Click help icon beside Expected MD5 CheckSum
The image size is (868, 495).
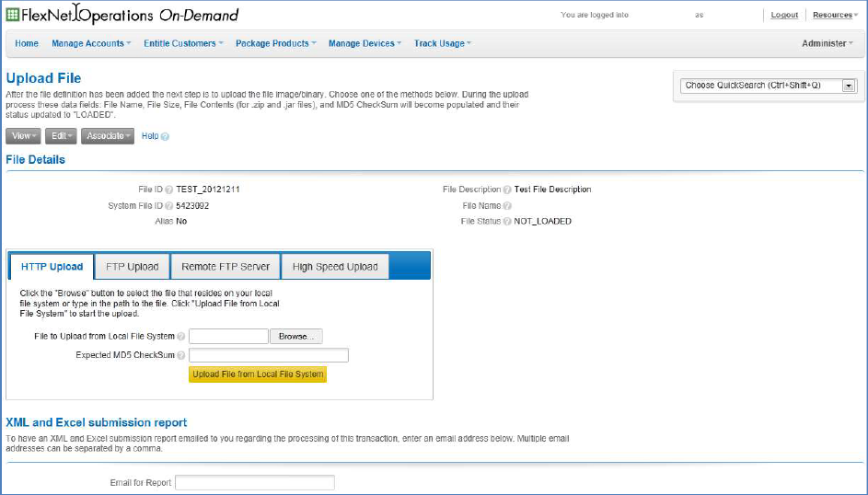181,355
